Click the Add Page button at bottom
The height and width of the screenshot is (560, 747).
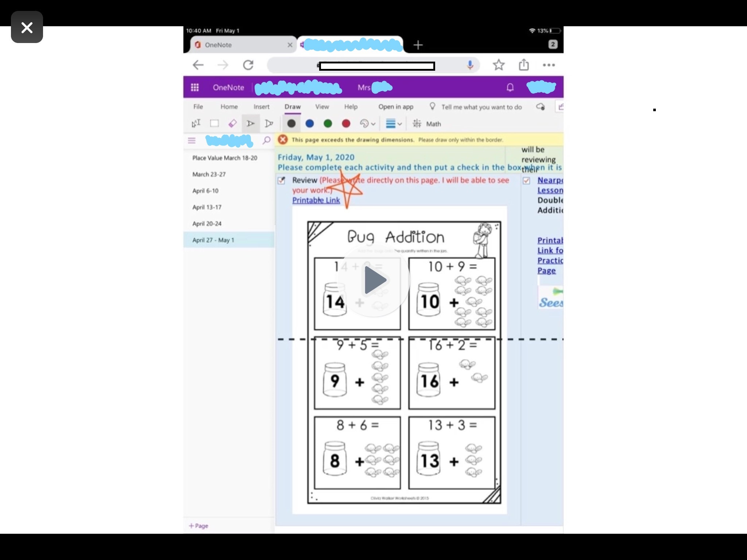(x=200, y=525)
